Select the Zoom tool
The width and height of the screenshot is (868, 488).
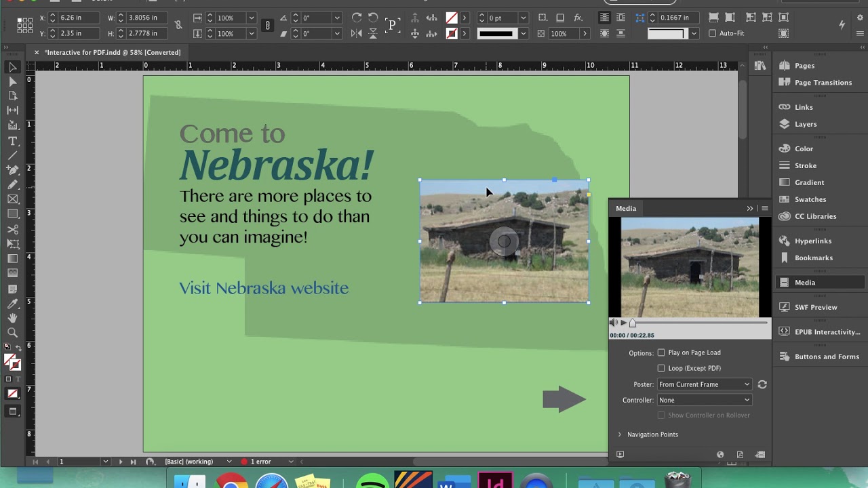pos(12,333)
